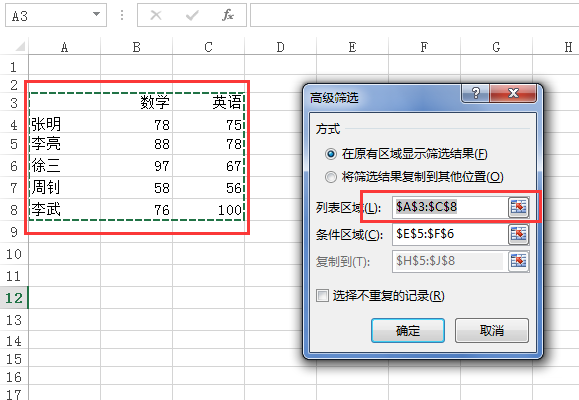Click the math score 97 cell
The width and height of the screenshot is (579, 400).
136,165
